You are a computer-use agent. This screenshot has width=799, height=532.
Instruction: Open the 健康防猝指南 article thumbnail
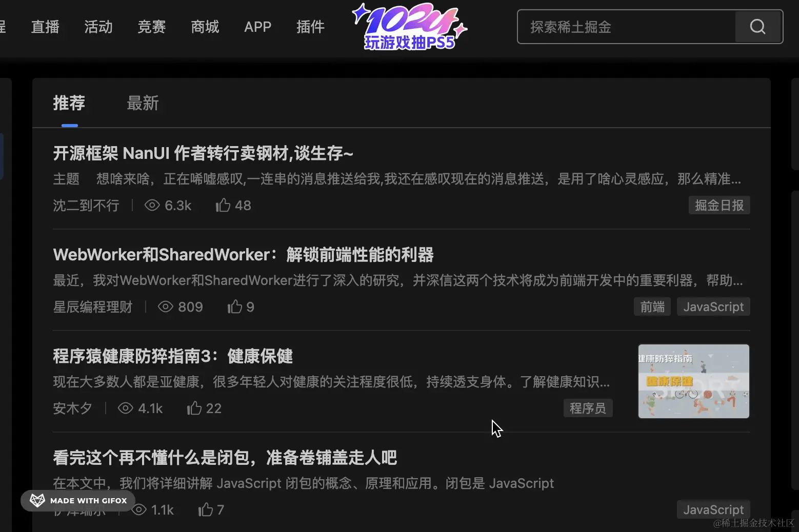point(694,381)
